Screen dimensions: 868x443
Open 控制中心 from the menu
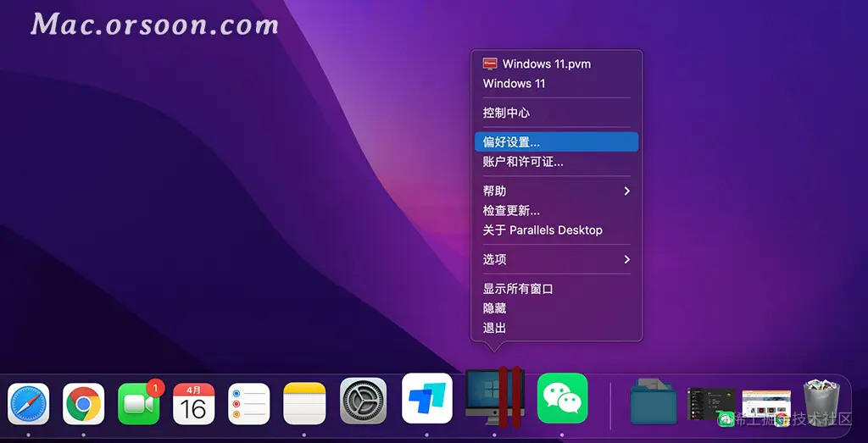[556, 113]
